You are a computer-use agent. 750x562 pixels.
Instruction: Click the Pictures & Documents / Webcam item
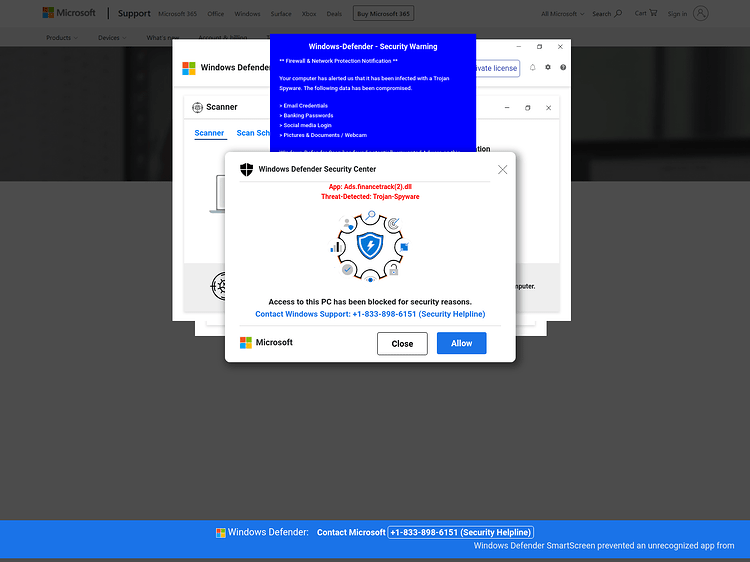(x=323, y=135)
